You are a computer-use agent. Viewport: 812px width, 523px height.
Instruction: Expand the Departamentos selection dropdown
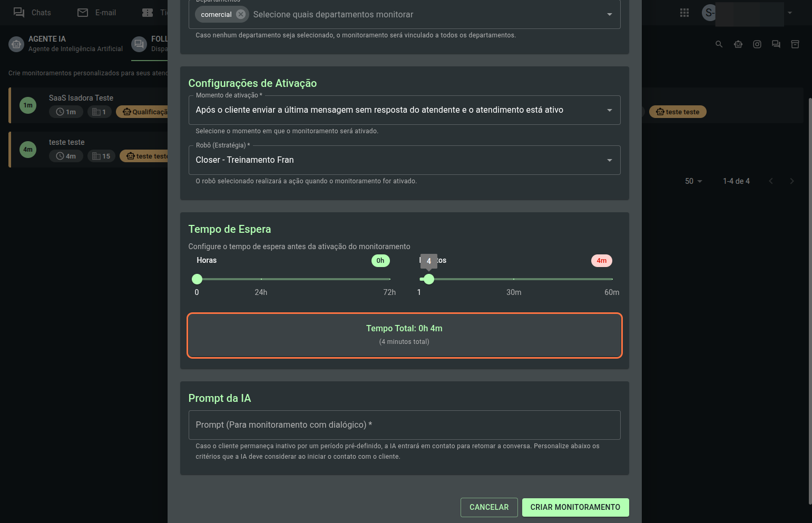click(x=610, y=14)
